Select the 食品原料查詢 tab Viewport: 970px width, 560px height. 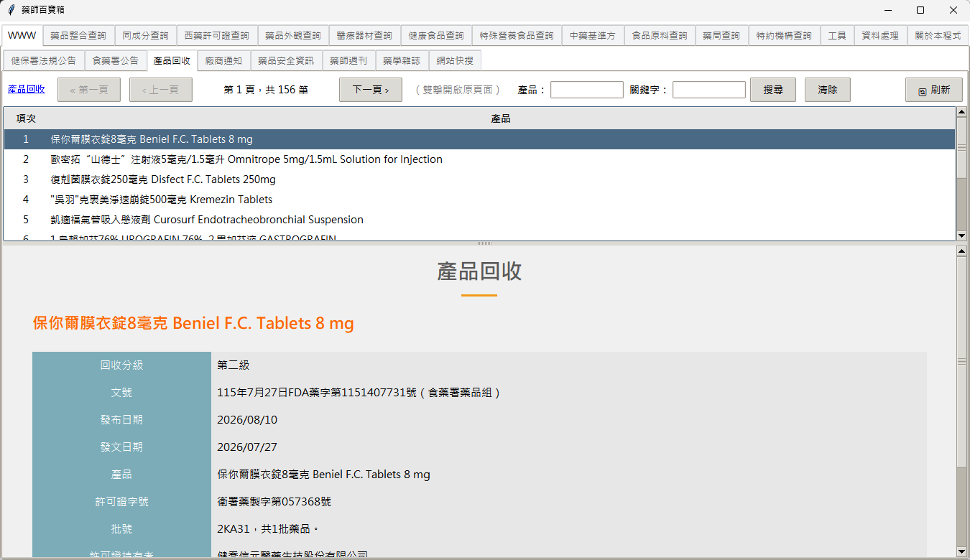coord(660,36)
